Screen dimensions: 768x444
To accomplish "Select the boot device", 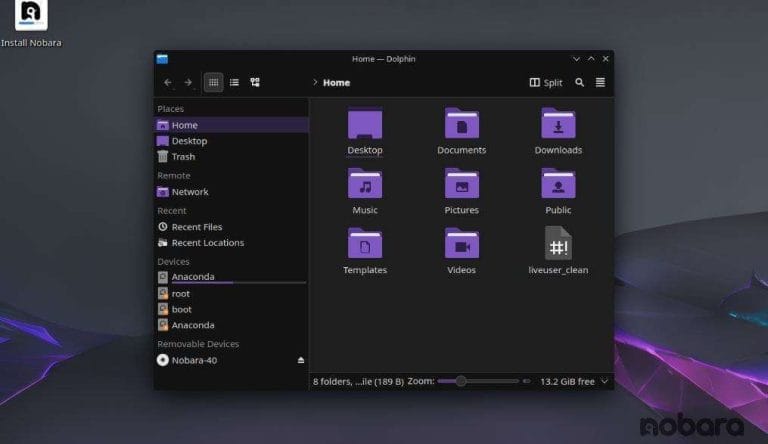I will coord(231,309).
